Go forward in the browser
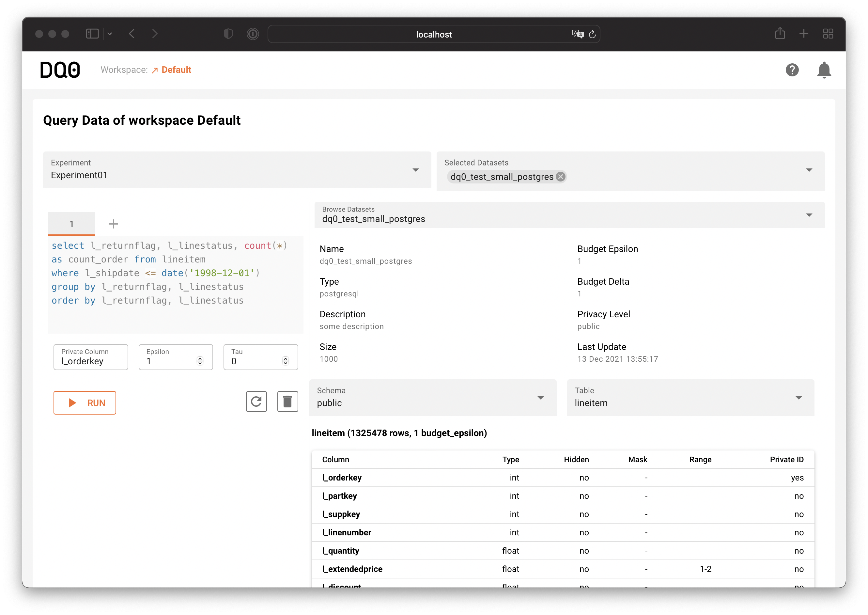Viewport: 868px width, 615px height. point(155,34)
